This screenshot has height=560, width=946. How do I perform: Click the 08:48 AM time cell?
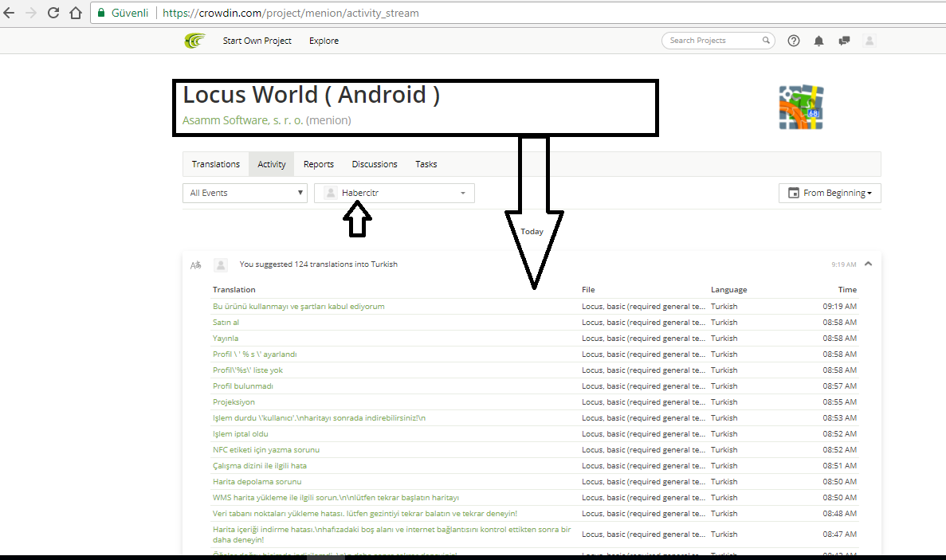click(839, 514)
